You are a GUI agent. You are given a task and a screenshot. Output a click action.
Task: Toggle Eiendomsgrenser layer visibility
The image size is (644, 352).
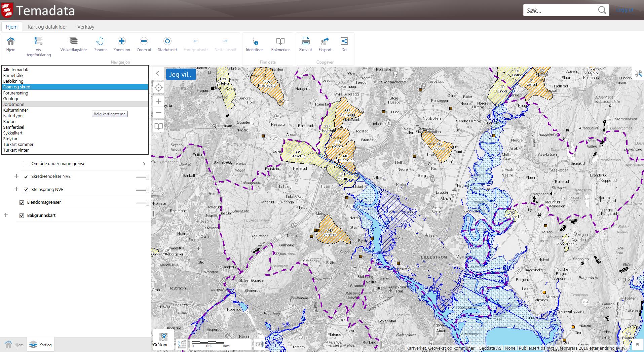tap(22, 202)
